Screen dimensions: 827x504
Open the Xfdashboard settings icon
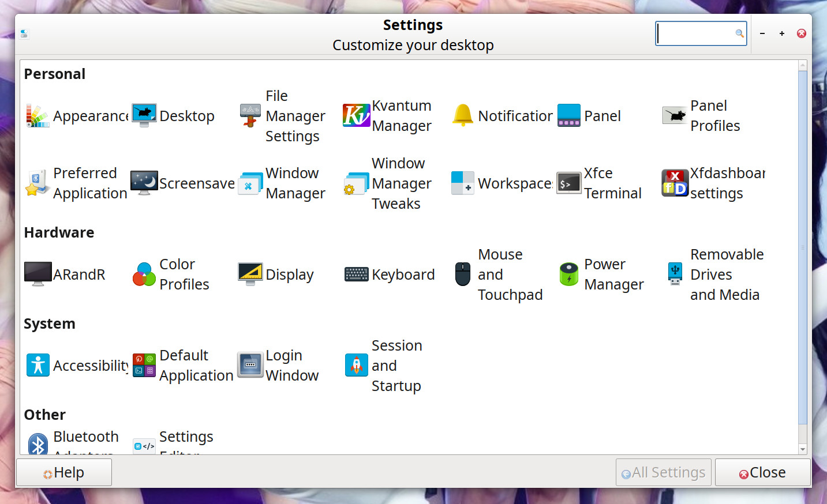(x=675, y=183)
